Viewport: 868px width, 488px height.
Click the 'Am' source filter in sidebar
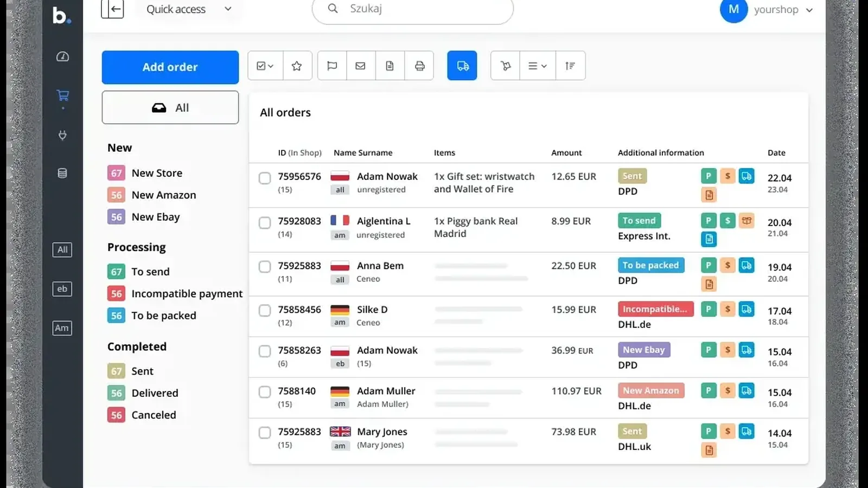click(x=62, y=328)
